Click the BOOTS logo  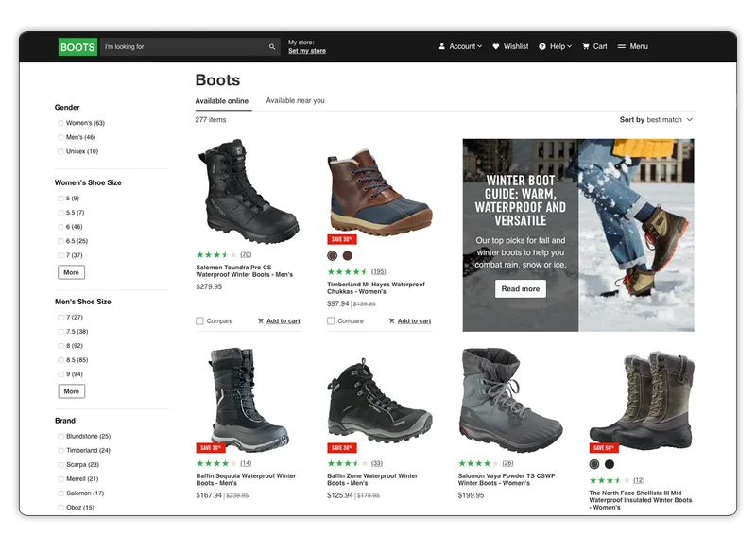click(77, 47)
